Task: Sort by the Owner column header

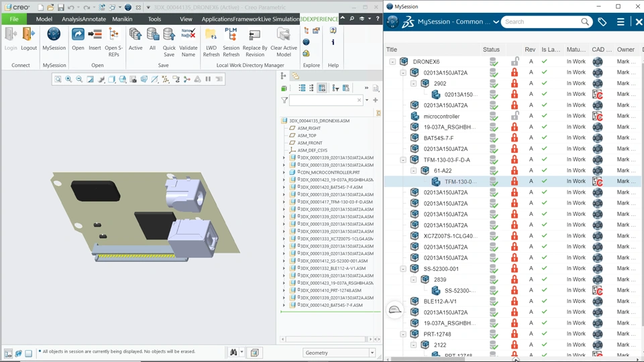Action: coord(626,49)
